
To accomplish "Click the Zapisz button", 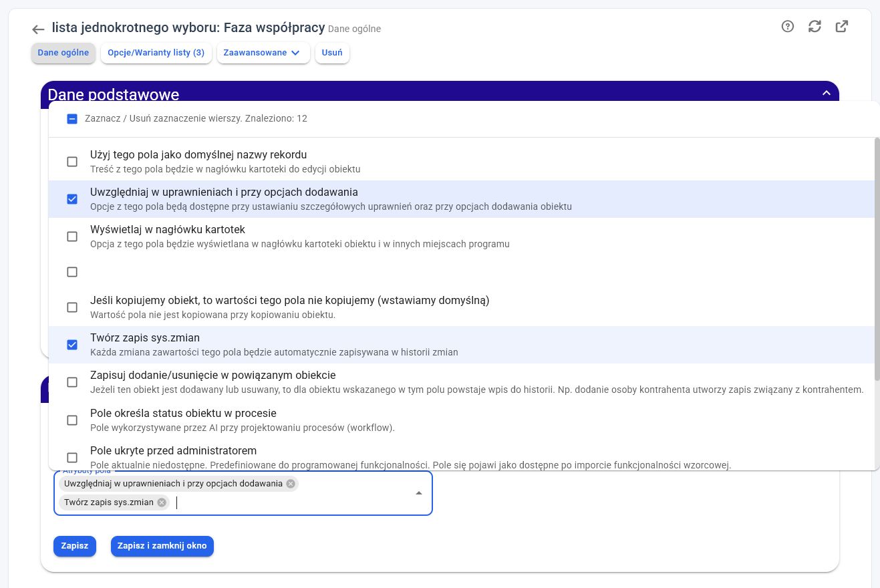I will coord(75,546).
